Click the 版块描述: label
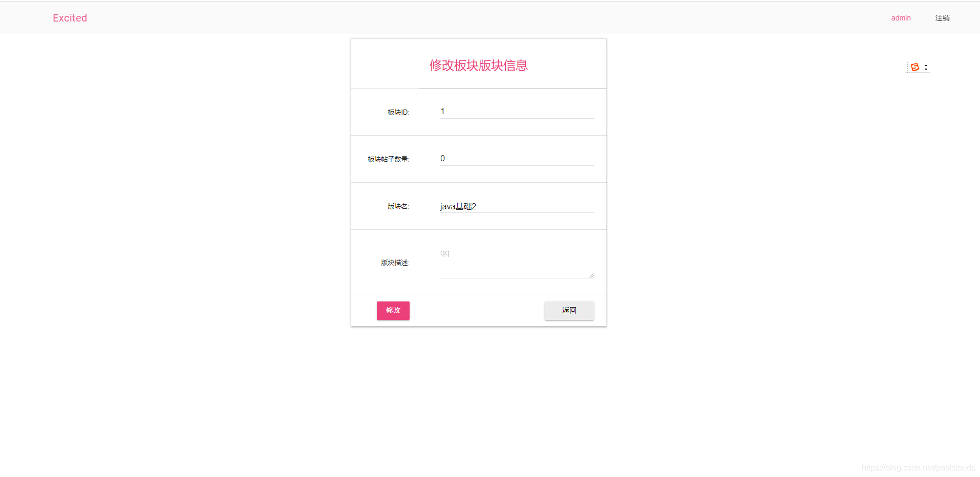Screen dimensions: 980x477 point(395,263)
